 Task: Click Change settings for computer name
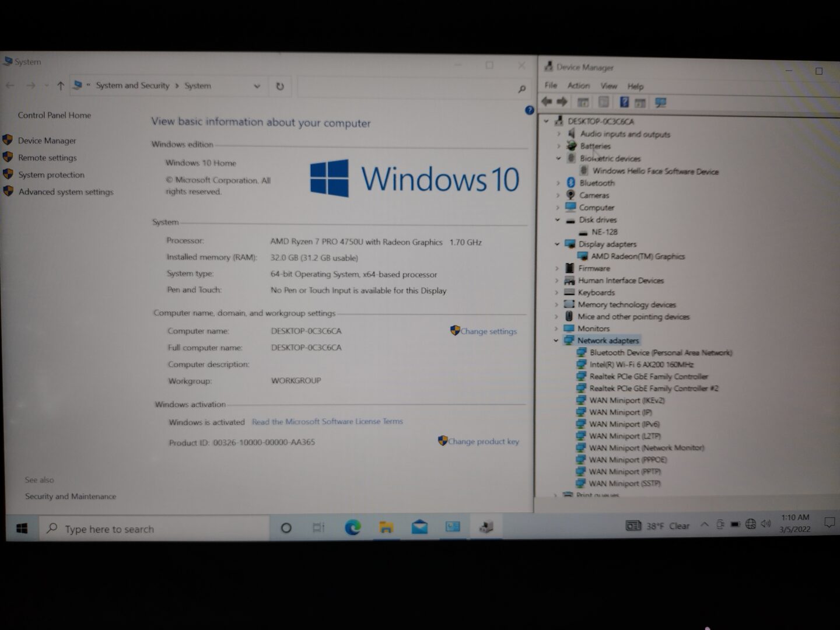pyautogui.click(x=488, y=331)
